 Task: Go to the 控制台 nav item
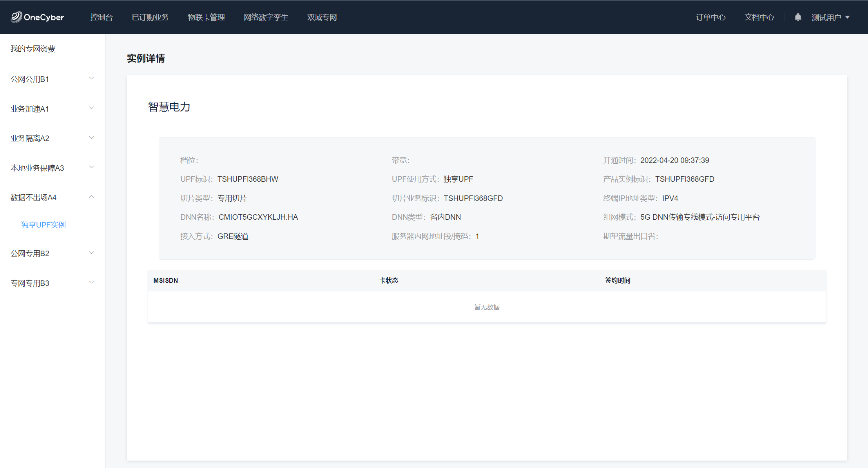101,17
